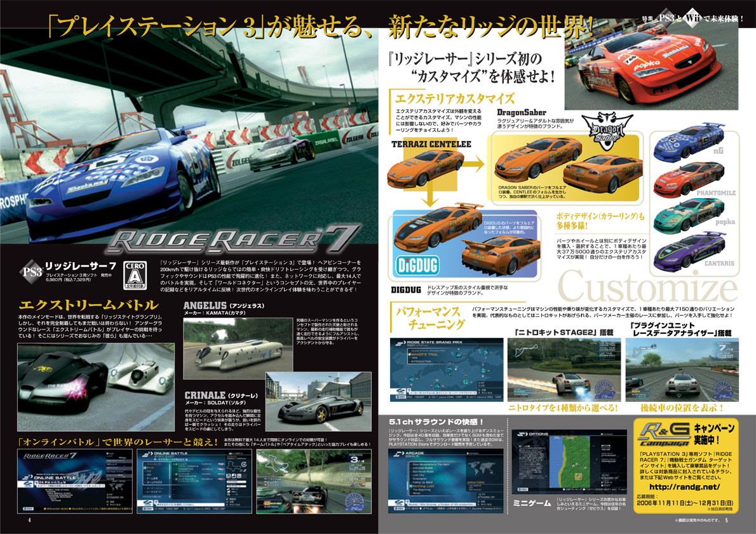
Task: Click the PS3 diamond in the top-right header
Action: (666, 18)
